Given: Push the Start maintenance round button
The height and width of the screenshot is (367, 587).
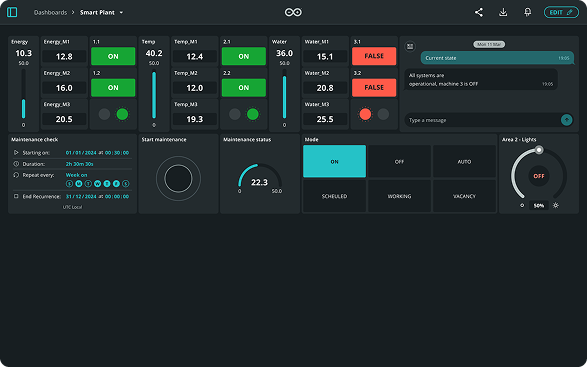Looking at the screenshot, I should point(178,179).
